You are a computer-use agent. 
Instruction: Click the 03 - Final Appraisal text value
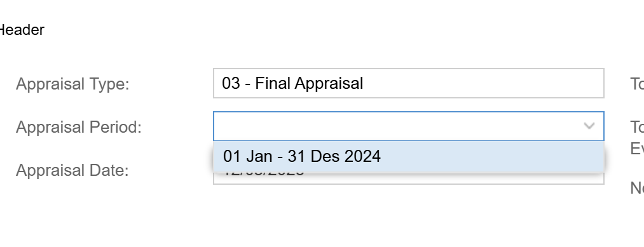coord(292,83)
